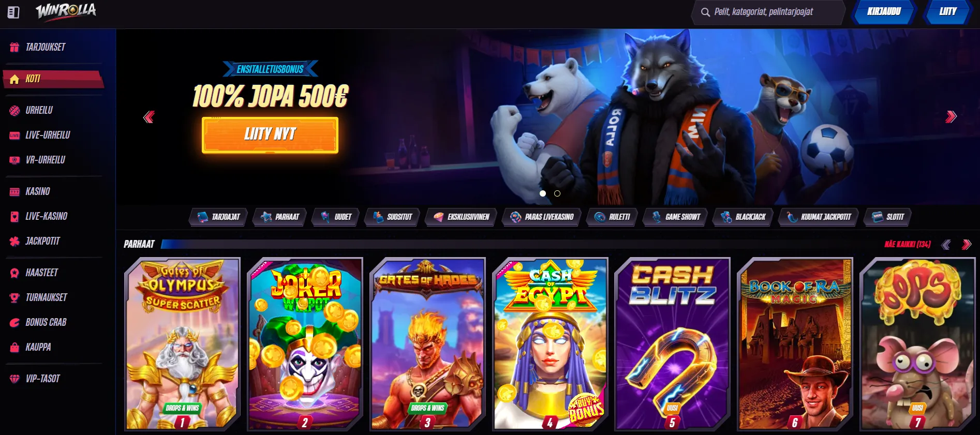Open the Live-Kasino icon in the sidebar
Screen dimensions: 980x435
click(14, 216)
